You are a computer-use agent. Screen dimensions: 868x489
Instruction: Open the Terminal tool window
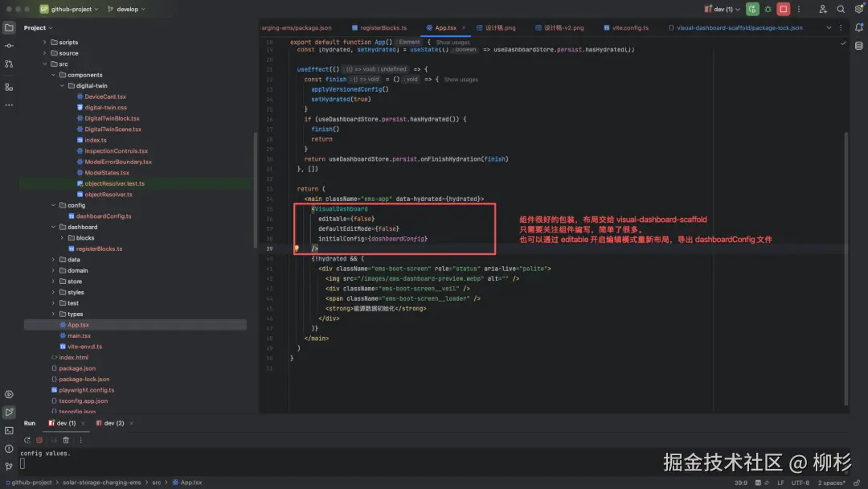tap(9, 430)
